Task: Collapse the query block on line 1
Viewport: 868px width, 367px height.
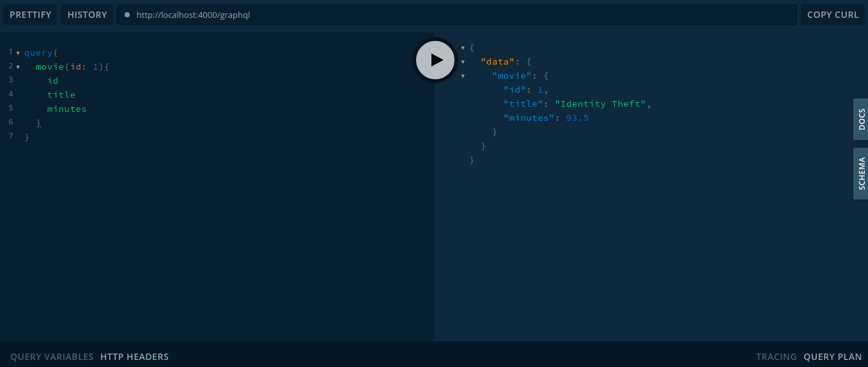Action: [18, 52]
